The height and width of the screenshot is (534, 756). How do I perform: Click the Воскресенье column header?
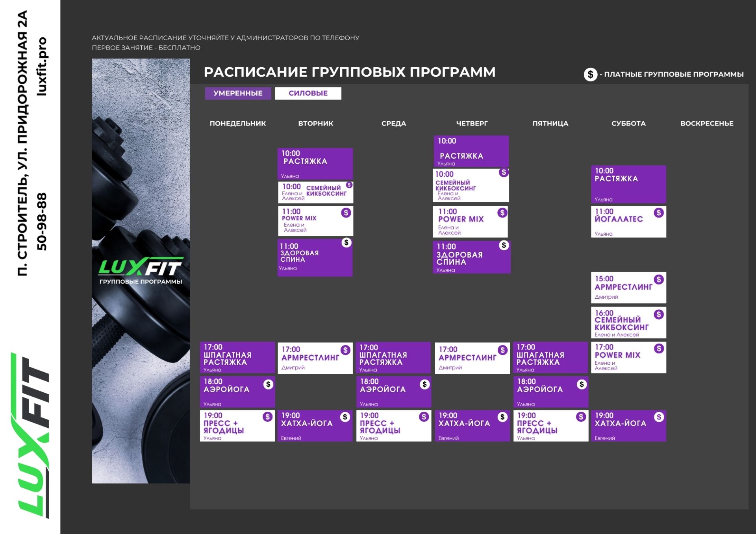(x=706, y=124)
